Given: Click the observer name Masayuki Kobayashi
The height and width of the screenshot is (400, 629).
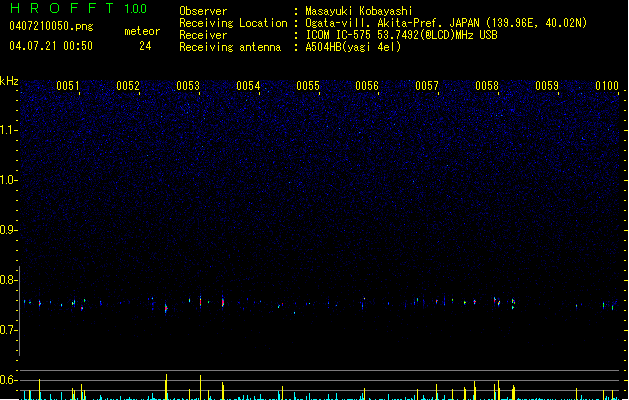Looking at the screenshot, I should pos(359,11).
